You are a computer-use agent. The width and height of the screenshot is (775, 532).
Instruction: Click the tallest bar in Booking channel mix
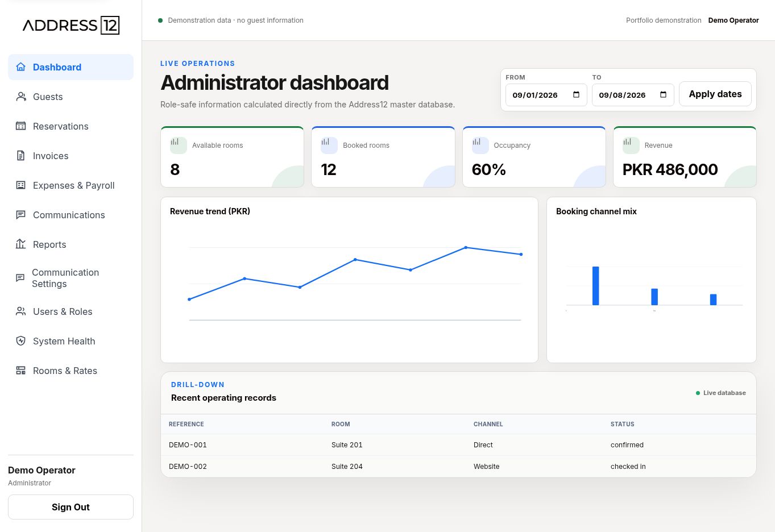(596, 286)
